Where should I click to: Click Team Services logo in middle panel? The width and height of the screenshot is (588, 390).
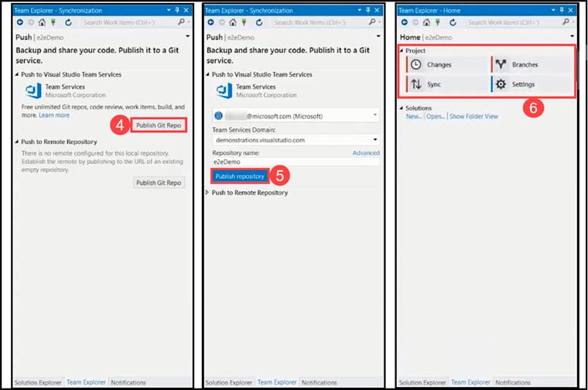[x=224, y=91]
